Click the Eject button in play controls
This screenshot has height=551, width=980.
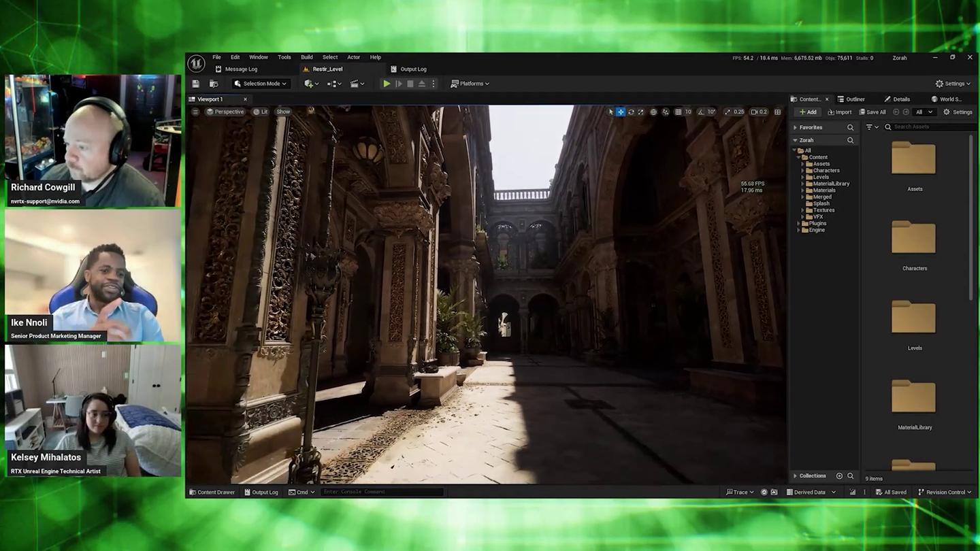click(421, 84)
